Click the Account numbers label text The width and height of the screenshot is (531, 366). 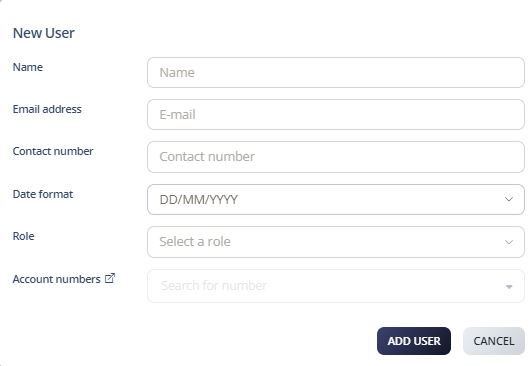coord(57,279)
